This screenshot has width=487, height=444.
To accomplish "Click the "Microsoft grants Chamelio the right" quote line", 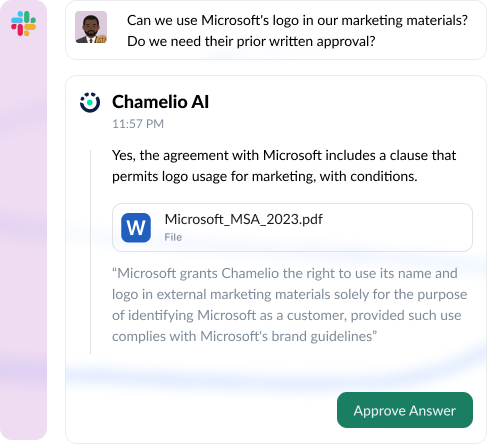I will coord(285,273).
